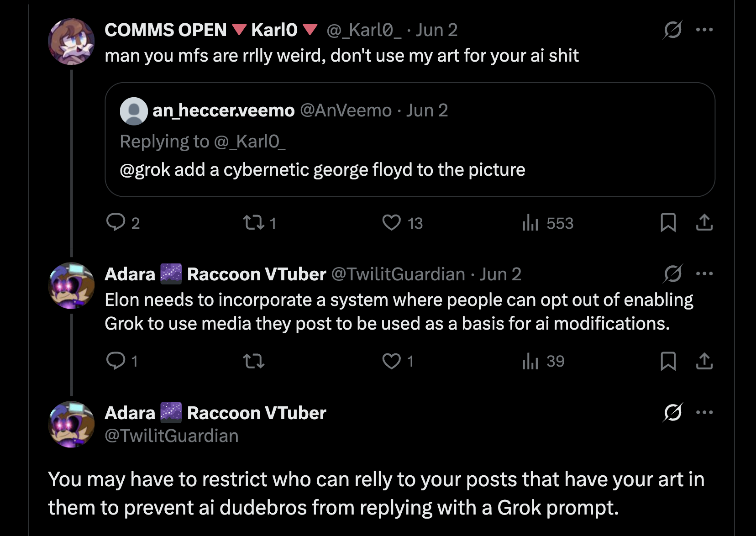Open more options on Adara's Jun 2 reply

coord(704,274)
